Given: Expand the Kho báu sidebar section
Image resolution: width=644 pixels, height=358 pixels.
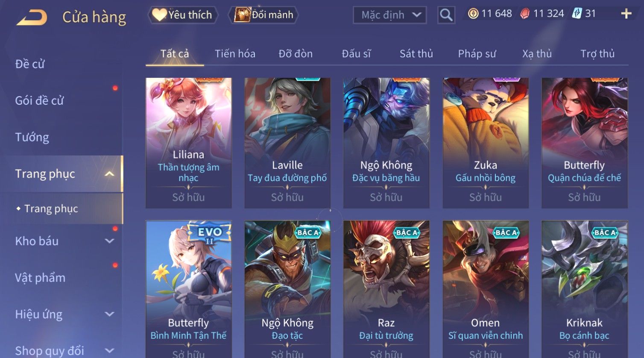Looking at the screenshot, I should pyautogui.click(x=109, y=241).
